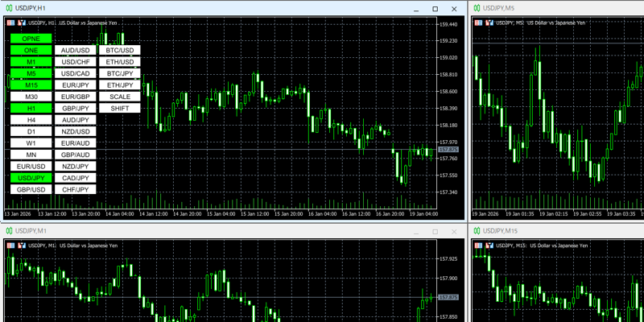Viewport: 644px width, 322px height.
Task: Open one-click trading panel icon on M5 chart
Action: tap(479, 23)
